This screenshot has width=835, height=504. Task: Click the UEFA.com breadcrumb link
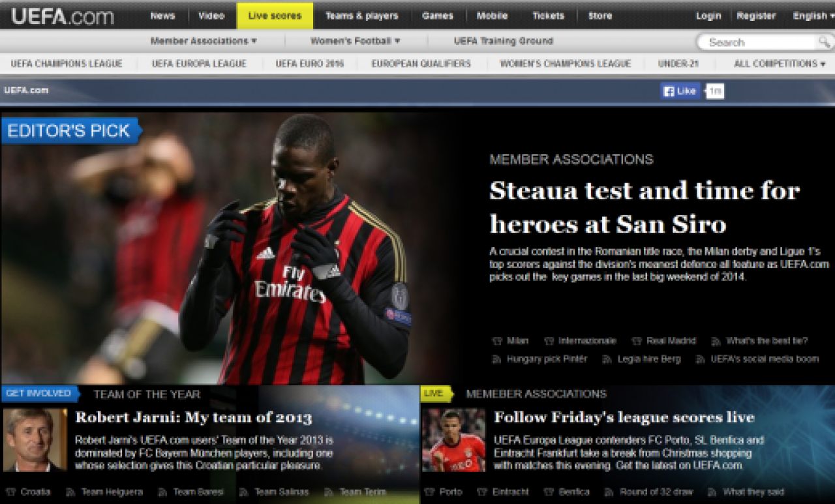[26, 91]
